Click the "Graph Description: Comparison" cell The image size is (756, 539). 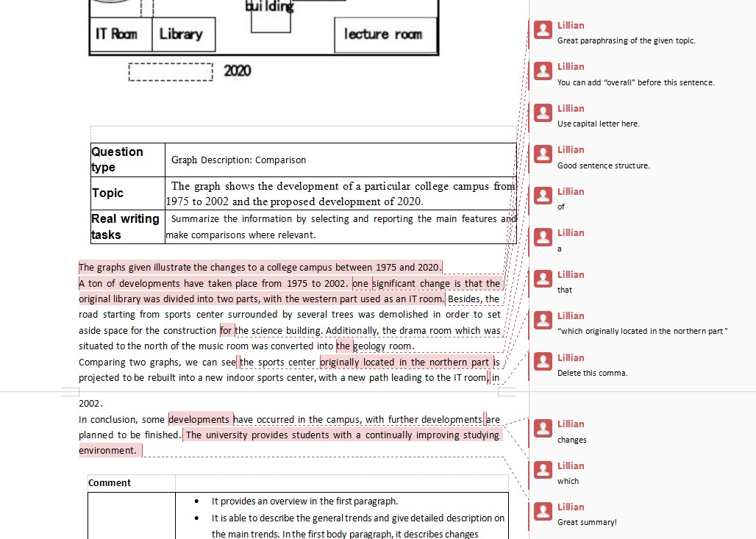340,160
